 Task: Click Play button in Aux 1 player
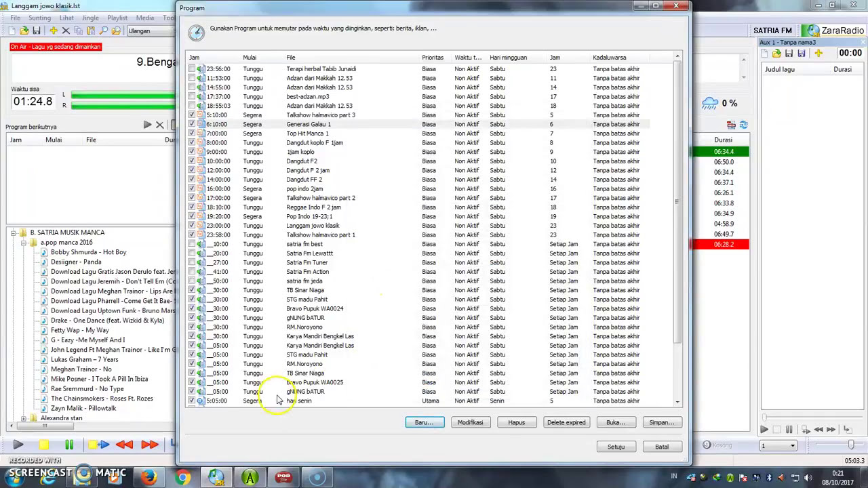(x=764, y=430)
